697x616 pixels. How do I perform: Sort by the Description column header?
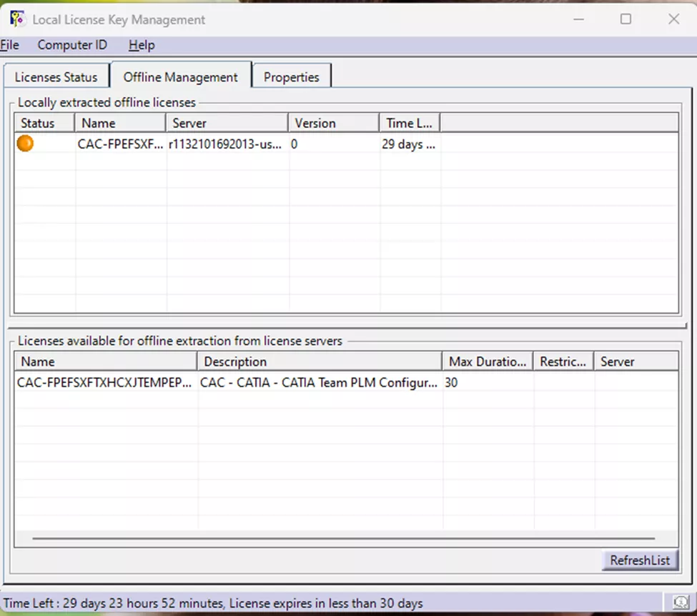pyautogui.click(x=320, y=361)
